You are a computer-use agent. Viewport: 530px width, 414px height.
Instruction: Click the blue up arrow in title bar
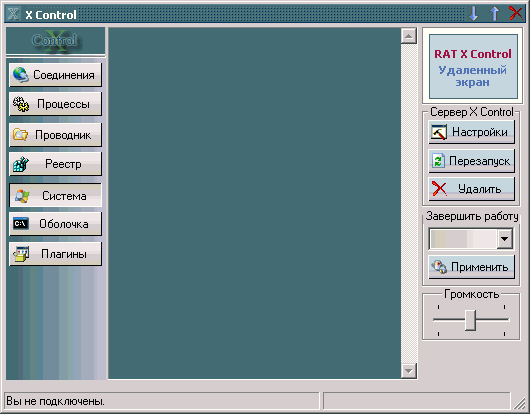[494, 14]
